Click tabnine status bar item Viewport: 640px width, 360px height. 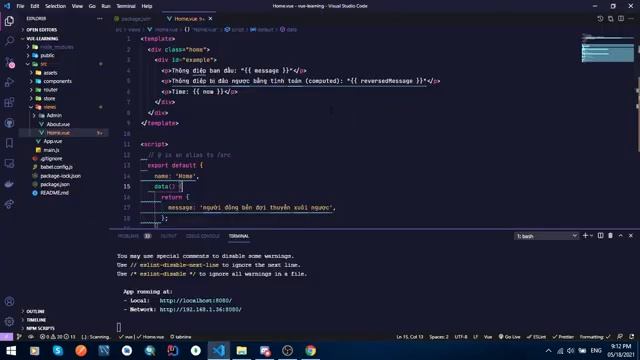pyautogui.click(x=180, y=337)
